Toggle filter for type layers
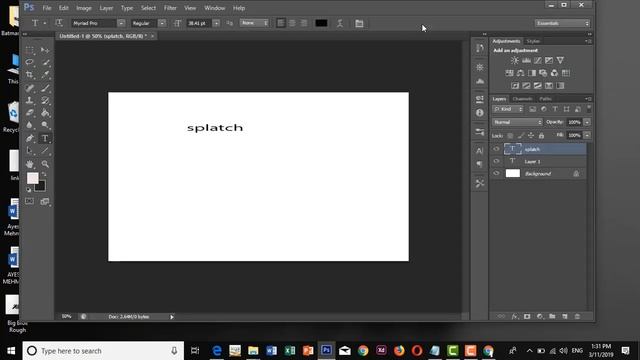The image size is (640, 360). (555, 109)
